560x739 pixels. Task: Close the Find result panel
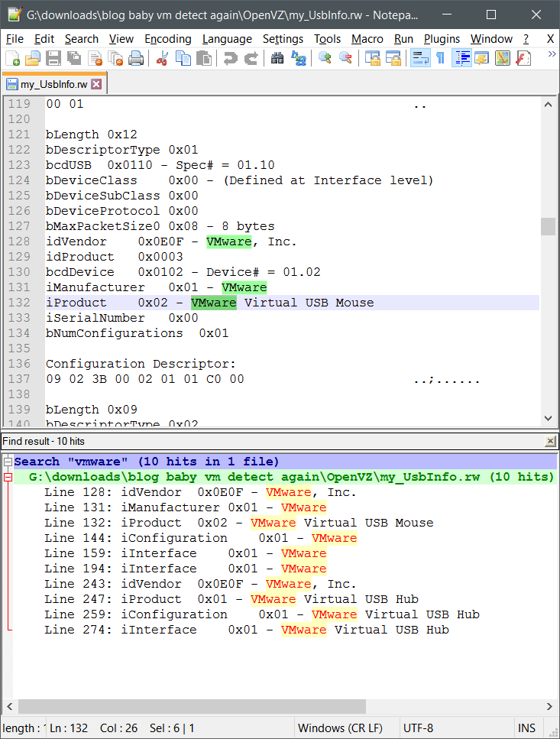click(550, 441)
